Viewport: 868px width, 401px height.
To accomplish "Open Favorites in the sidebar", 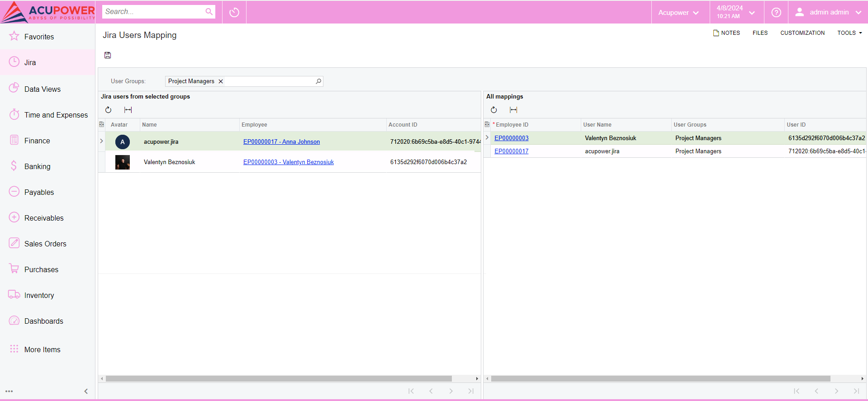I will coord(47,37).
